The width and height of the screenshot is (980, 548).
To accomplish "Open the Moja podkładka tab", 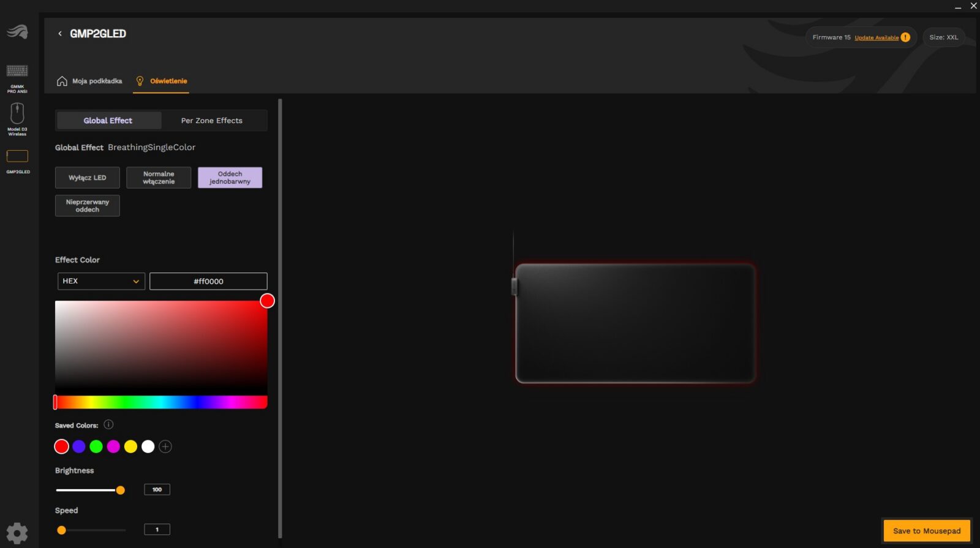I will tap(89, 81).
